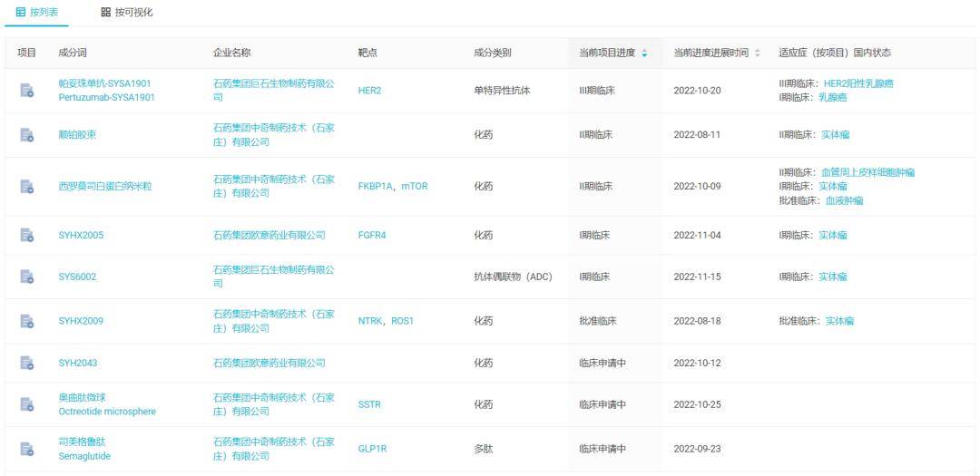Open 西罗莫司白蛋白纳米粒 ingredient link
The width and height of the screenshot is (980, 476).
click(105, 186)
